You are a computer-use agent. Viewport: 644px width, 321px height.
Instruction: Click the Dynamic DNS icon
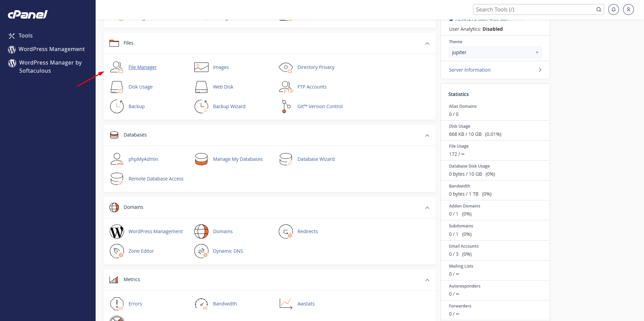click(201, 251)
